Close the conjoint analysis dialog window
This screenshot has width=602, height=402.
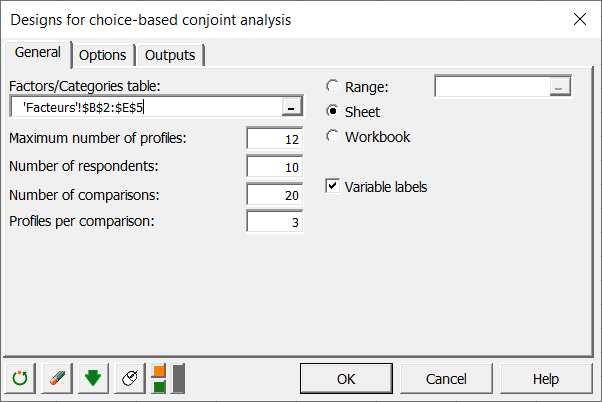point(579,19)
